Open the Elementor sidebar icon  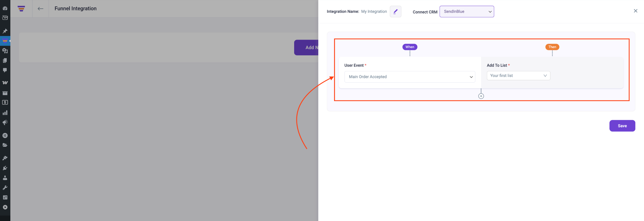click(5, 135)
